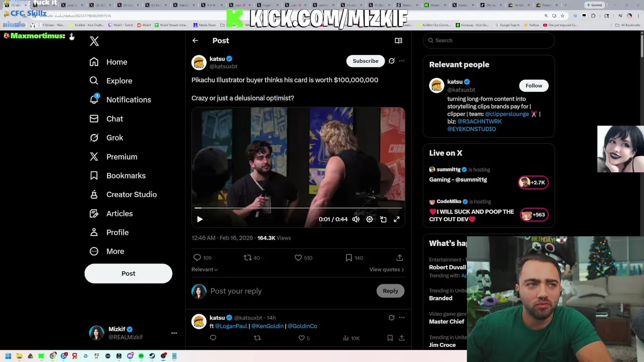Viewport: 644px width, 362px height.
Task: Open @KenGoldin mention link
Action: pos(267,326)
